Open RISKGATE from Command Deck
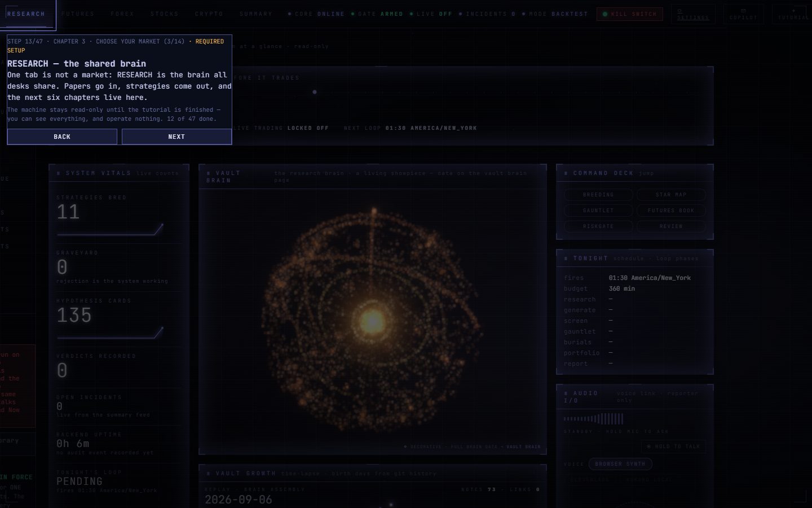This screenshot has height=508, width=812. click(x=598, y=226)
